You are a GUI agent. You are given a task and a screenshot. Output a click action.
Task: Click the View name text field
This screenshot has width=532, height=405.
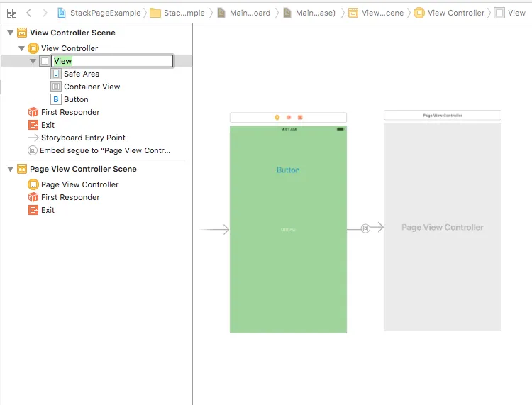[112, 61]
